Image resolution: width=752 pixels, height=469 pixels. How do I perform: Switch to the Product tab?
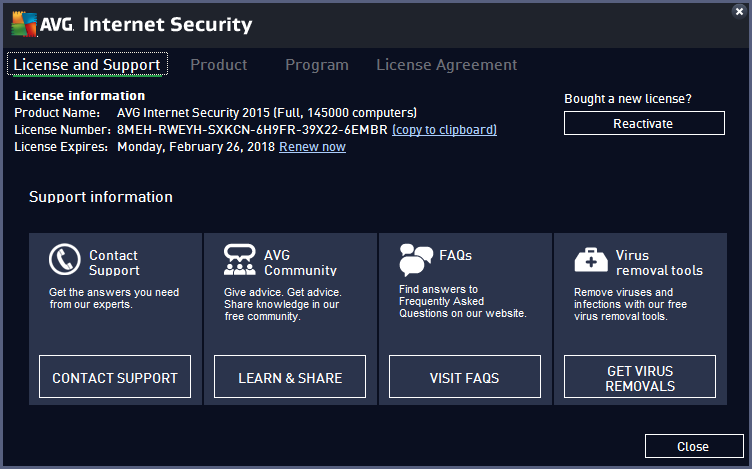point(218,65)
